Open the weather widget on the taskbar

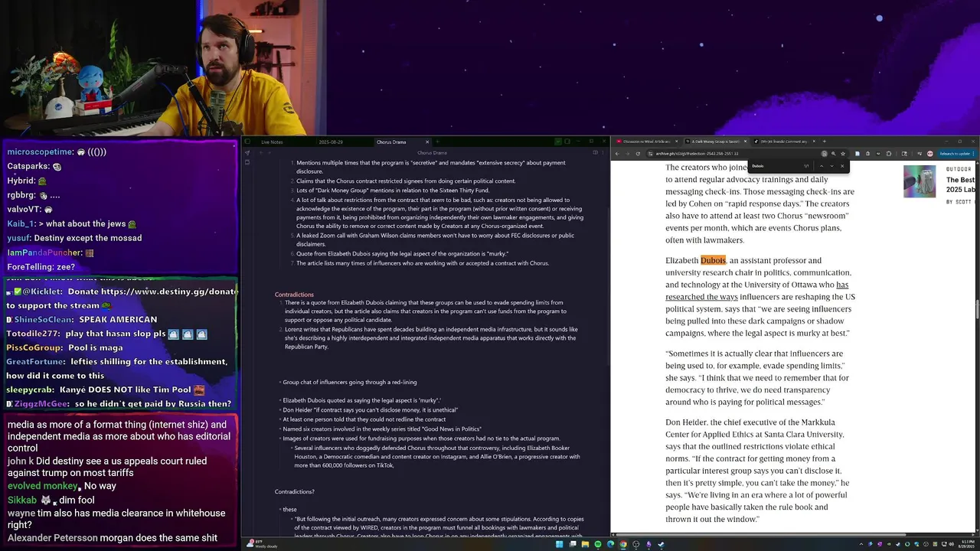[260, 544]
